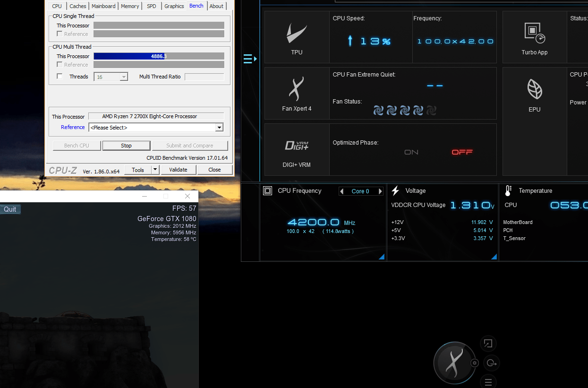Screen dimensions: 588x388
Task: Check the Threads checkbox in Multi Thread section
Action: 60,76
